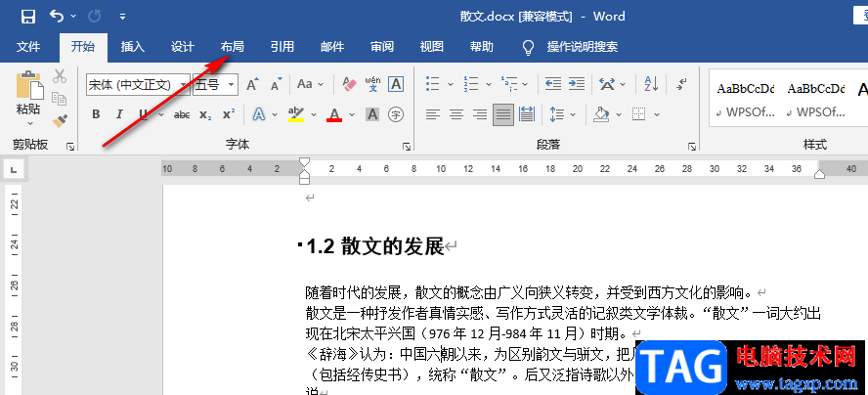The height and width of the screenshot is (395, 868).
Task: Open highlight color dropdown arrow
Action: 314,115
